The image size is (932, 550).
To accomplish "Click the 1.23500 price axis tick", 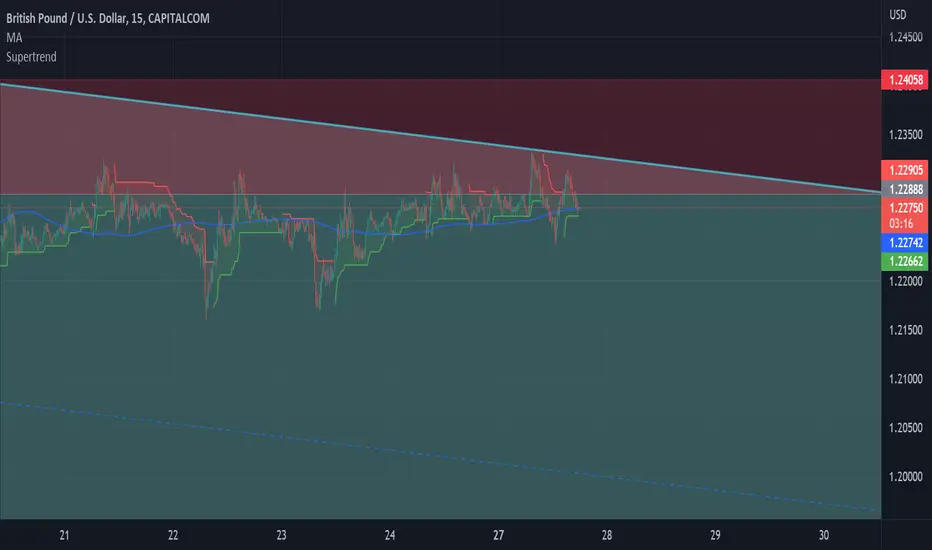I will [906, 135].
